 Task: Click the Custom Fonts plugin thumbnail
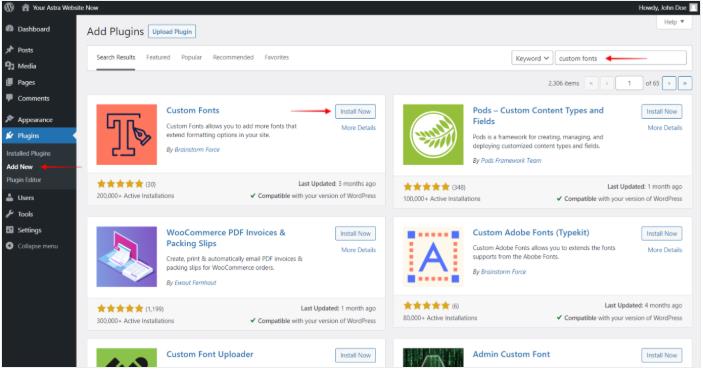pos(126,135)
